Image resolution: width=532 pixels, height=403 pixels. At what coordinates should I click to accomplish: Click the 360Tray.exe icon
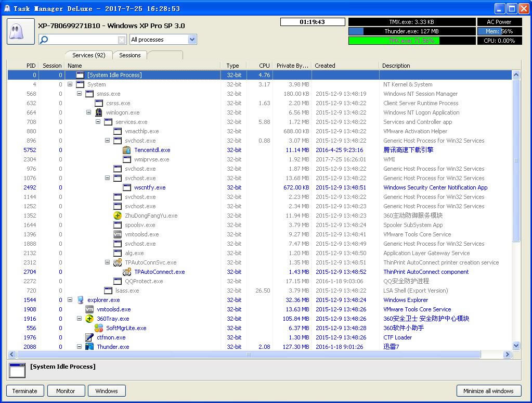(x=89, y=319)
